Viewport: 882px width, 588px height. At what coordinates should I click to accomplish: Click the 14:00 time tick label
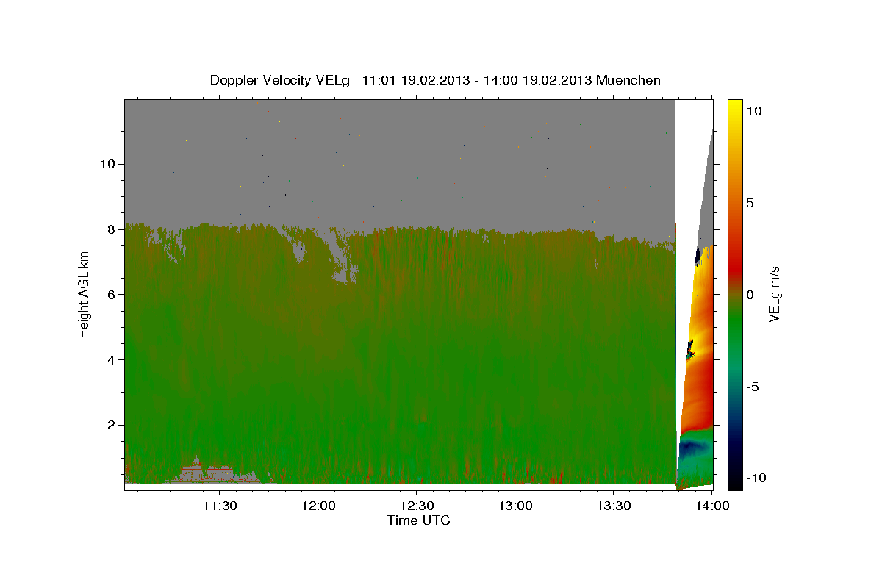coord(712,506)
